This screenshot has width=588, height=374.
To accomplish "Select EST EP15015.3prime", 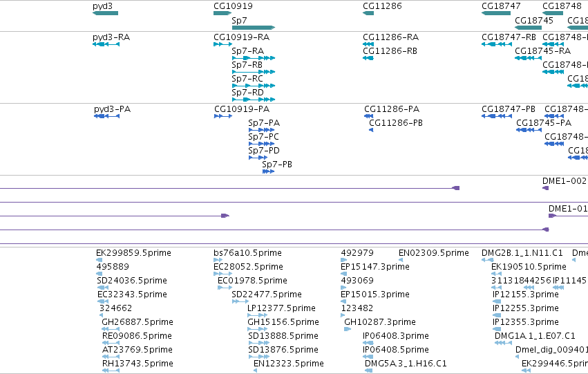I will click(343, 301).
